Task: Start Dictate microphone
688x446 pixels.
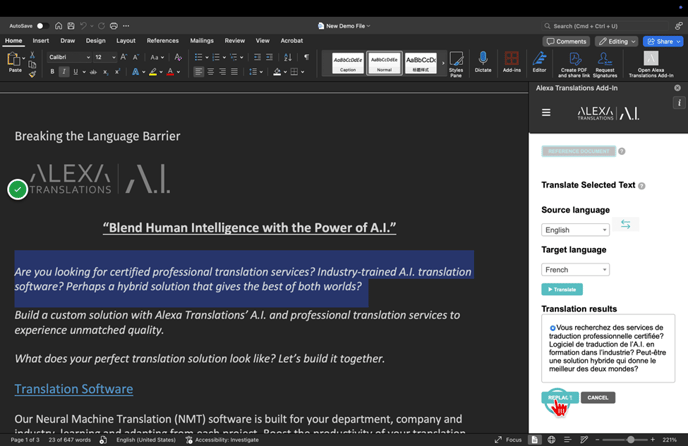Action: click(x=483, y=62)
